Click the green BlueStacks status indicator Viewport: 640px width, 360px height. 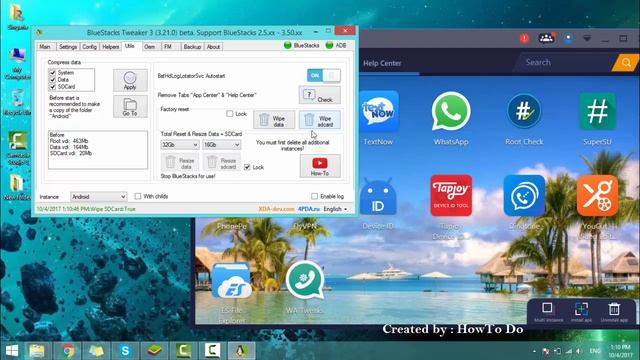pos(288,45)
